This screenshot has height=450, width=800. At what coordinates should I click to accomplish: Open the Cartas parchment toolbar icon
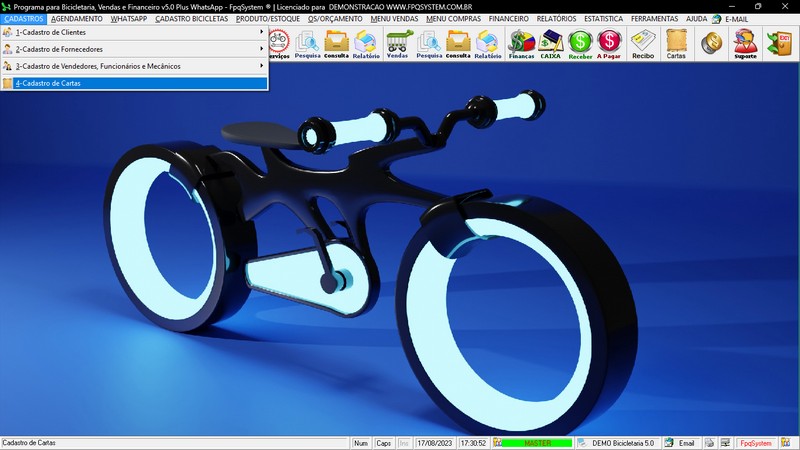click(676, 44)
